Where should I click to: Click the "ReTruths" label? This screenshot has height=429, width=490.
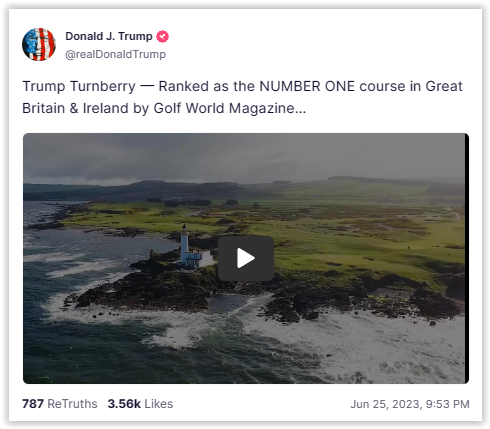coord(72,404)
